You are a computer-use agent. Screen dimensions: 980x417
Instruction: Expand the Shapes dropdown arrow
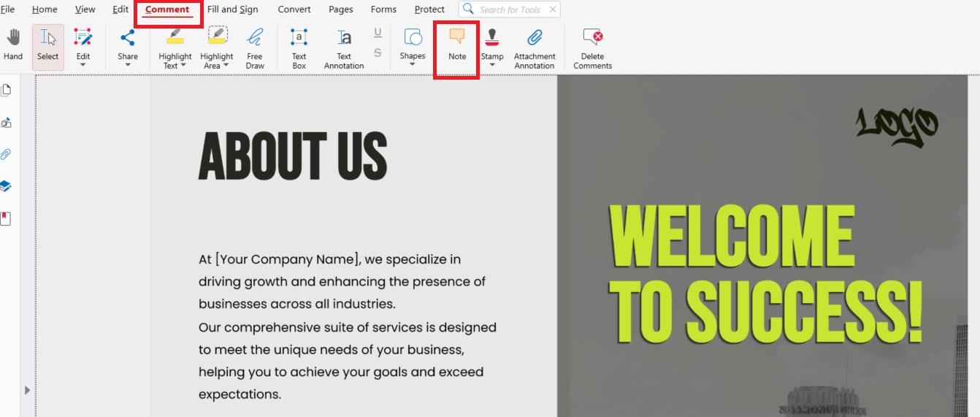413,65
